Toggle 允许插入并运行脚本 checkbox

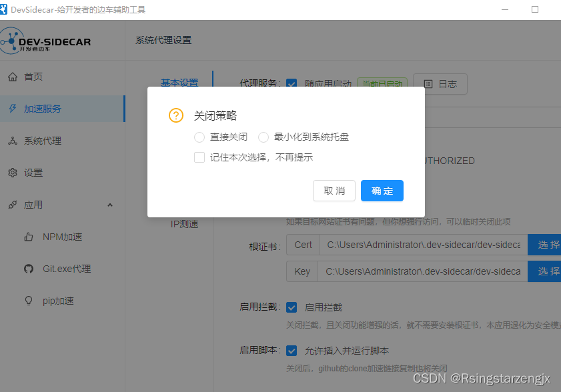tap(292, 351)
